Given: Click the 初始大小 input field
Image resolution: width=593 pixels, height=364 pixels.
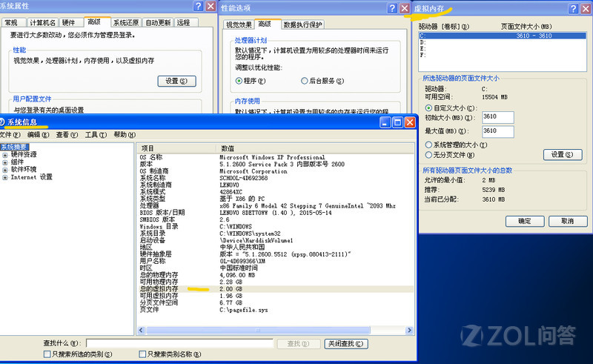Looking at the screenshot, I should (498, 117).
